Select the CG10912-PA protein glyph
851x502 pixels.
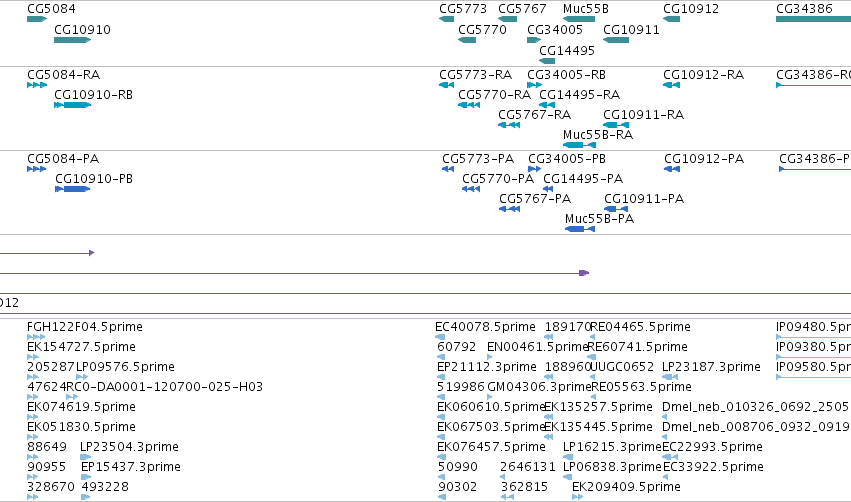point(672,169)
